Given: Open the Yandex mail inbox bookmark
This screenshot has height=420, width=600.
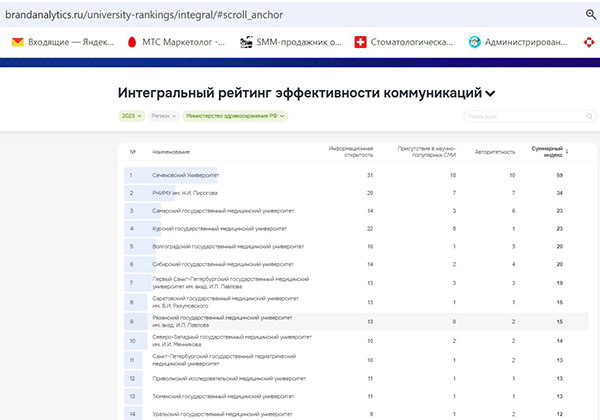Looking at the screenshot, I should click(x=62, y=42).
